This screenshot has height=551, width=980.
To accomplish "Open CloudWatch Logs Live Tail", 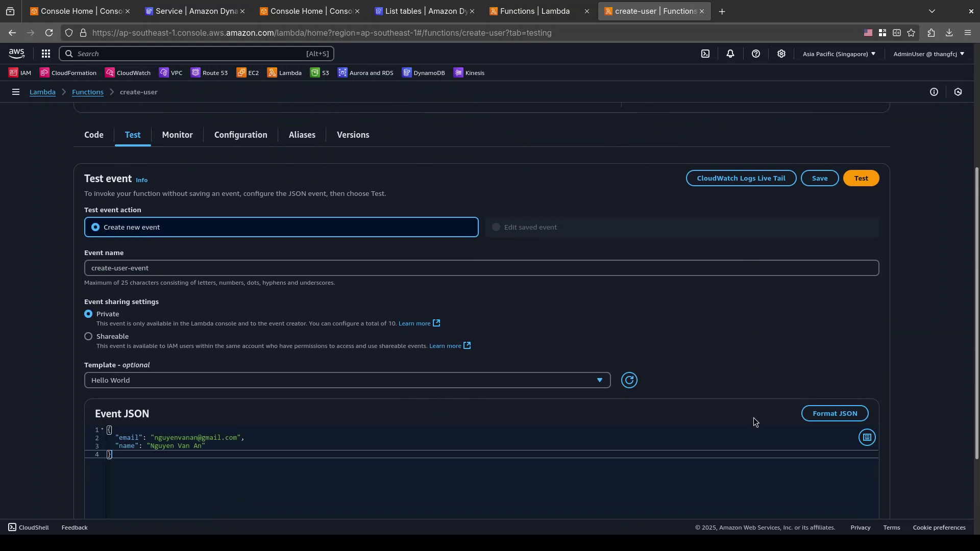I will click(741, 178).
